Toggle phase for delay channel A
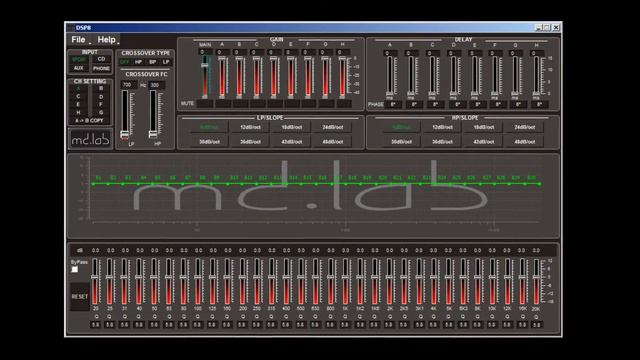The width and height of the screenshot is (640, 360). click(393, 104)
